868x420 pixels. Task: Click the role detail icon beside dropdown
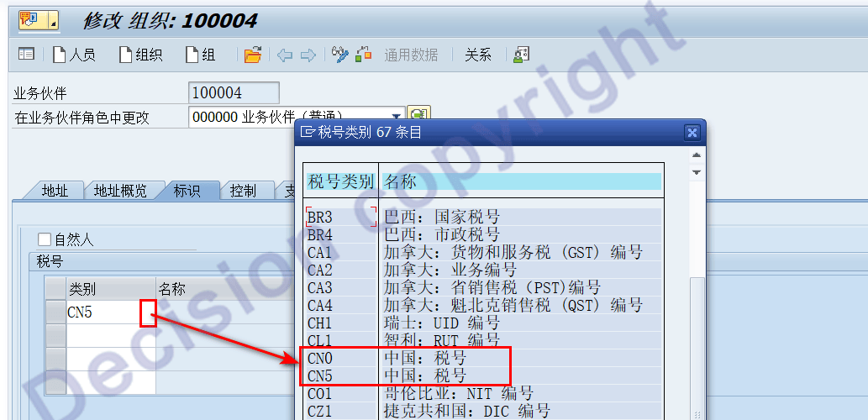pos(418,116)
